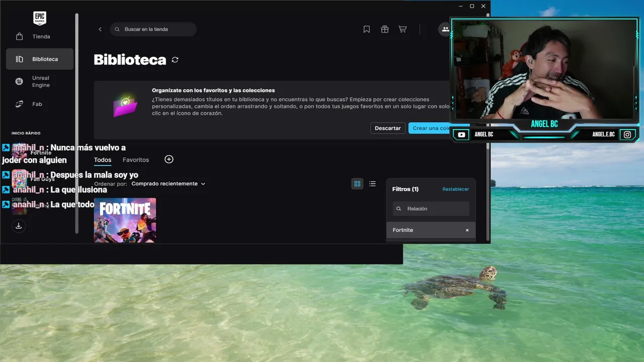Viewport: 644px width, 362px height.
Task: Click the left sidebar scrollbar
Action: (77, 123)
